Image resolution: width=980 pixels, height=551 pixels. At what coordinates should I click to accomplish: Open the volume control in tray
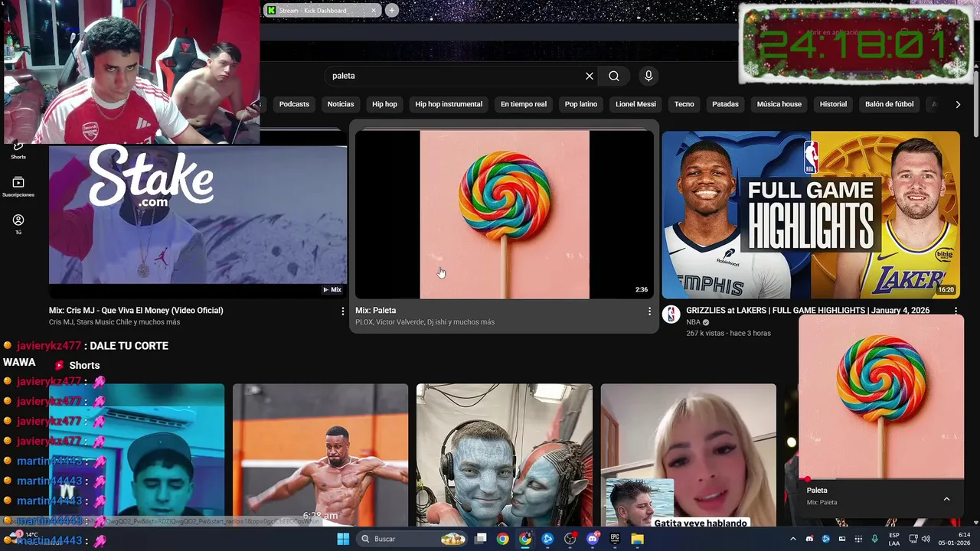(925, 539)
